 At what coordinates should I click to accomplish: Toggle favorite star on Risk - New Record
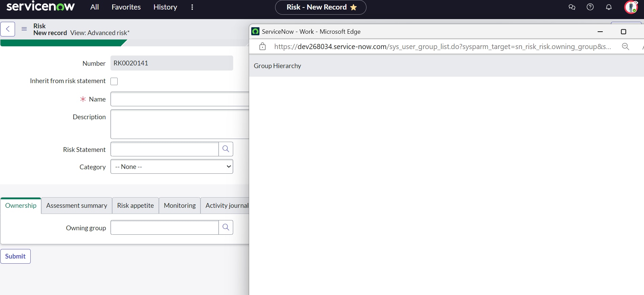354,7
